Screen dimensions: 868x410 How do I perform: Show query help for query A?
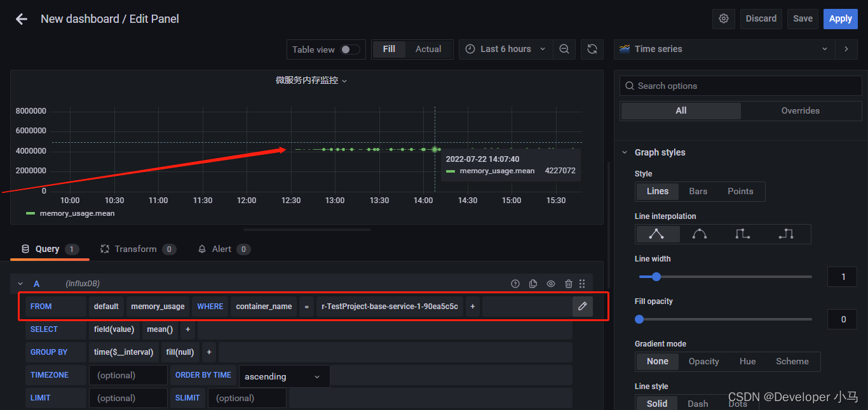pyautogui.click(x=515, y=284)
